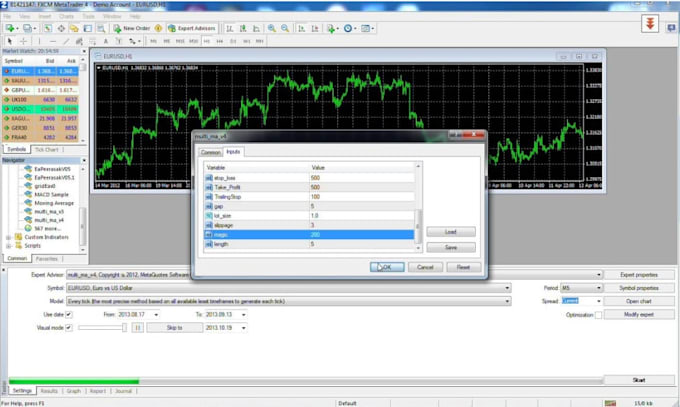Switch to the line chart icon
The width and height of the screenshot is (680, 407).
[257, 28]
